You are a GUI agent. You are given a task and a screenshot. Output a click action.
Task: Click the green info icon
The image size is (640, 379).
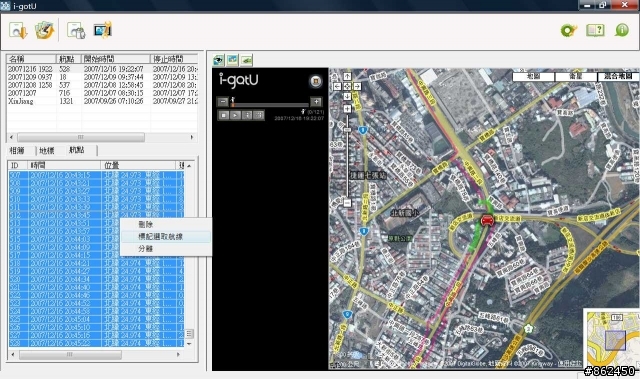coord(622,30)
